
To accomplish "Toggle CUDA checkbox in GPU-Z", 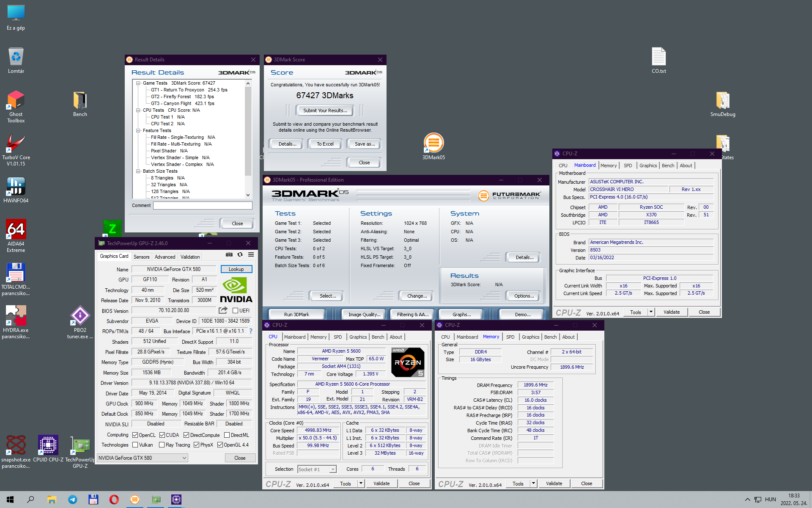I will pos(162,435).
